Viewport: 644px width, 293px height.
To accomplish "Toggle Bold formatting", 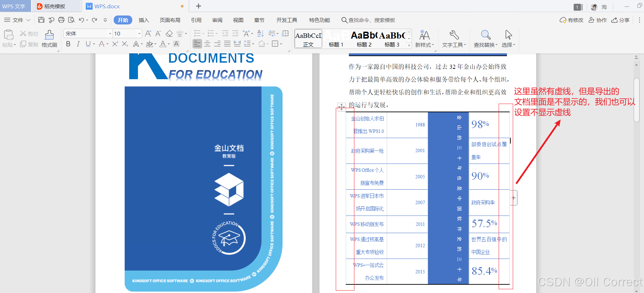I will coord(68,44).
